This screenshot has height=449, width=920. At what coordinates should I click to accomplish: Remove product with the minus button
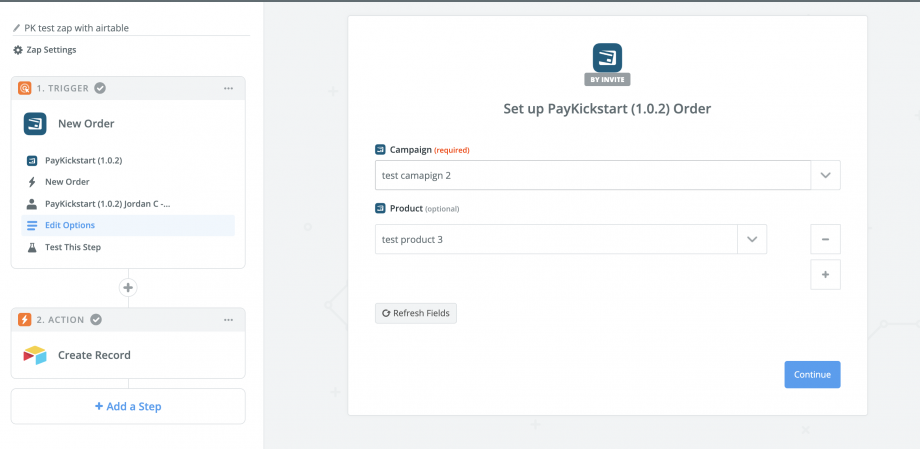click(x=826, y=239)
